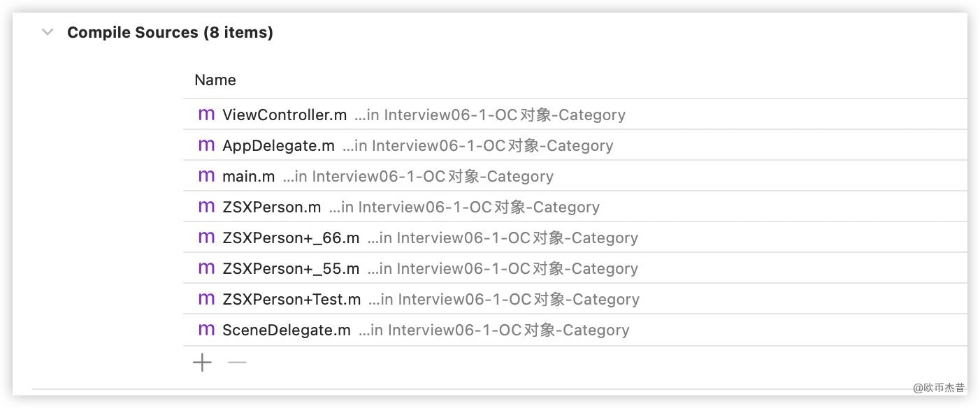Click the AppDelegate.m file icon
This screenshot has width=980, height=408.
(x=206, y=145)
